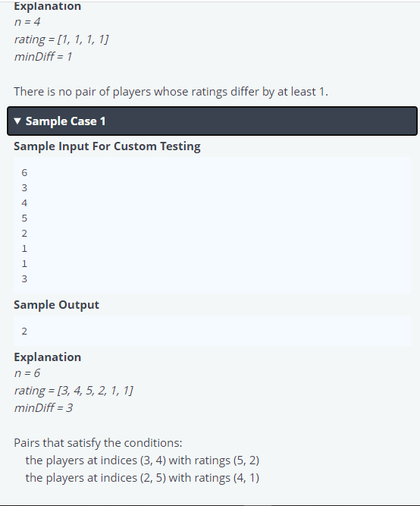The height and width of the screenshot is (506, 420).
Task: Click the last sample input line showing 3
Action: click(x=24, y=279)
